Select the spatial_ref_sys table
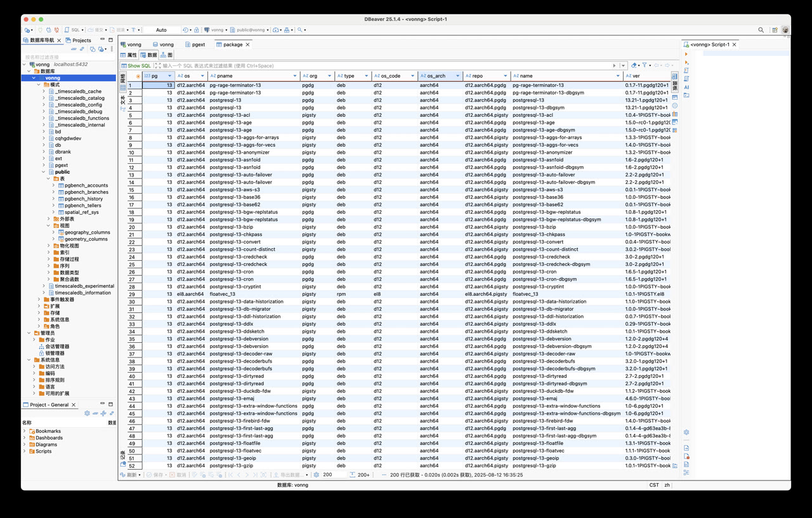Viewport: 812px width, 518px height. (x=82, y=212)
